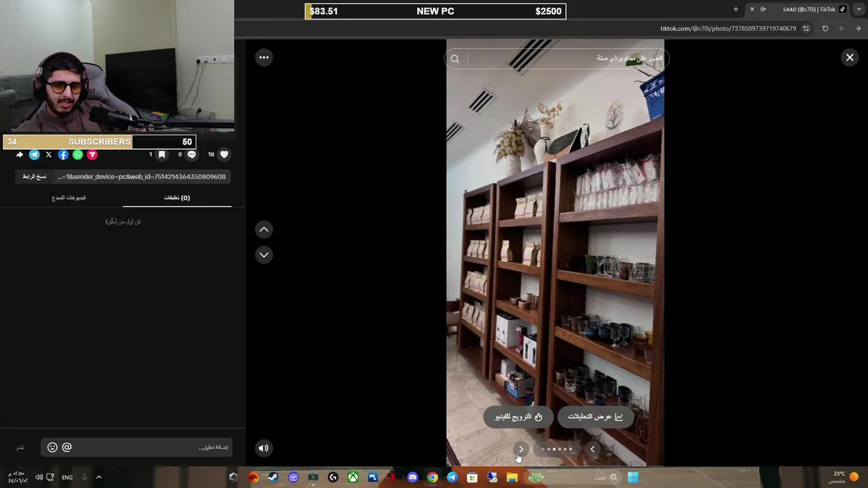Share post to Facebook
The image size is (868, 488).
(x=63, y=155)
